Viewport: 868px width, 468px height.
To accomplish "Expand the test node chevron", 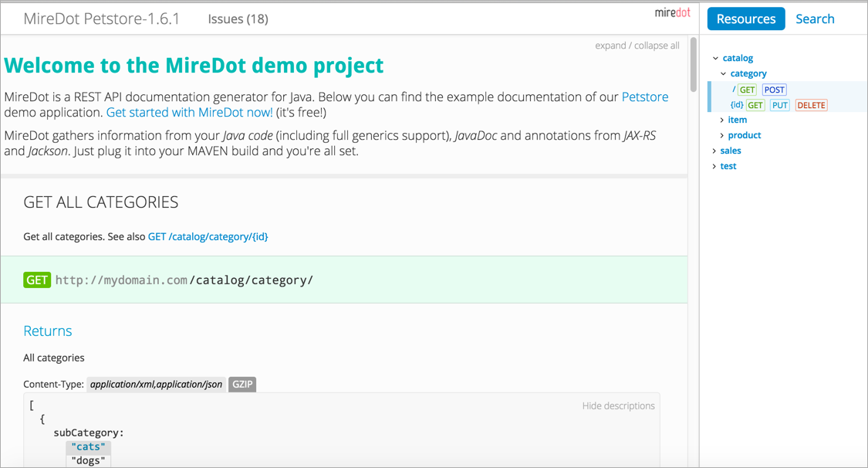I will click(x=714, y=166).
